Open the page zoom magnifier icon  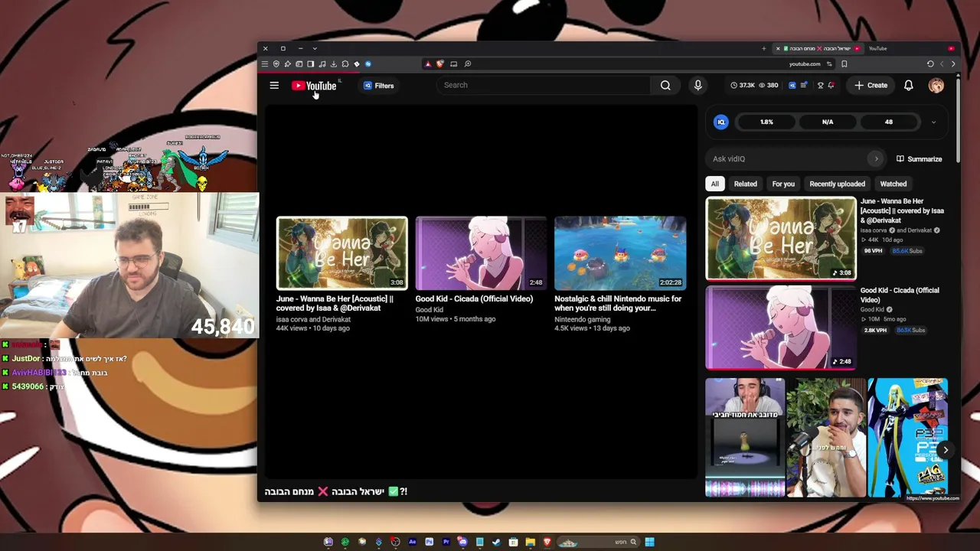point(468,64)
